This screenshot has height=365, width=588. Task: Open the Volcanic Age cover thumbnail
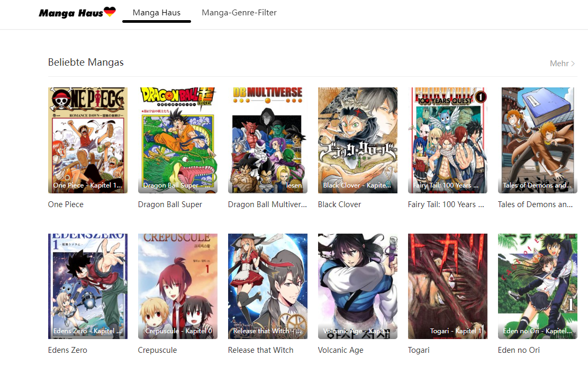coord(358,286)
